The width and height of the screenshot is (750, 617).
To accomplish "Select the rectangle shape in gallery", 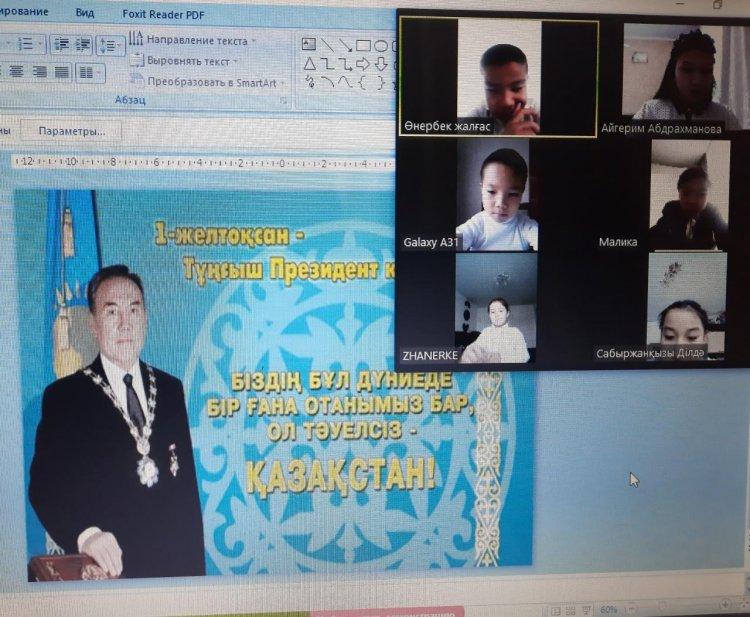I will pyautogui.click(x=364, y=44).
